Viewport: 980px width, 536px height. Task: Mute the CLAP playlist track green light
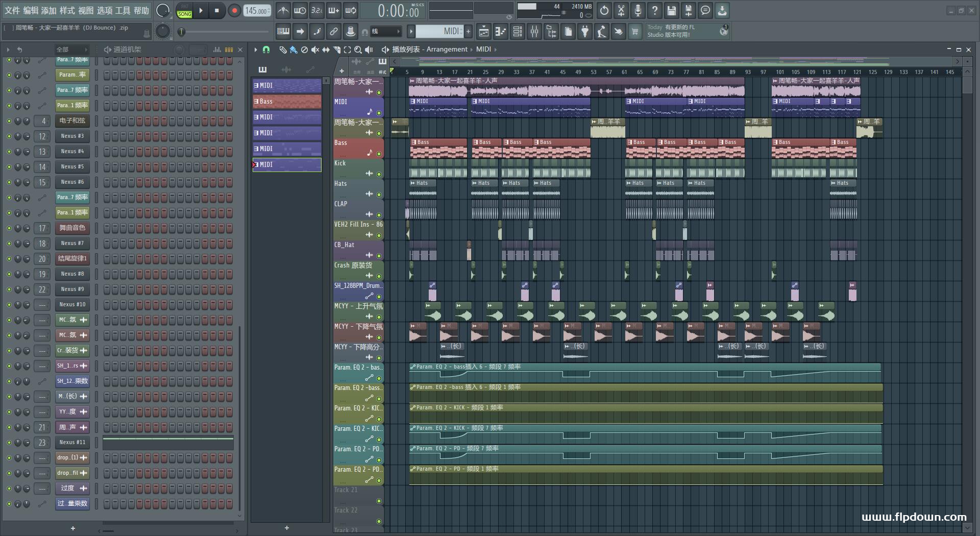[379, 215]
